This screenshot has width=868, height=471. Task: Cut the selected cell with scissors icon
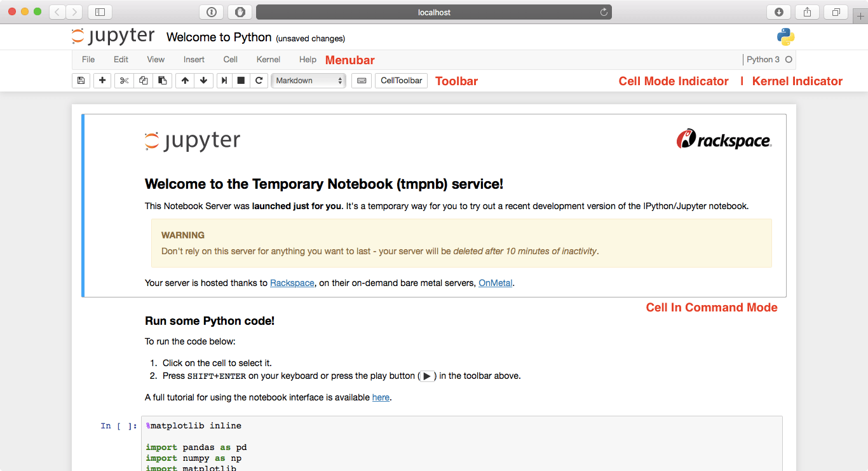(x=124, y=80)
